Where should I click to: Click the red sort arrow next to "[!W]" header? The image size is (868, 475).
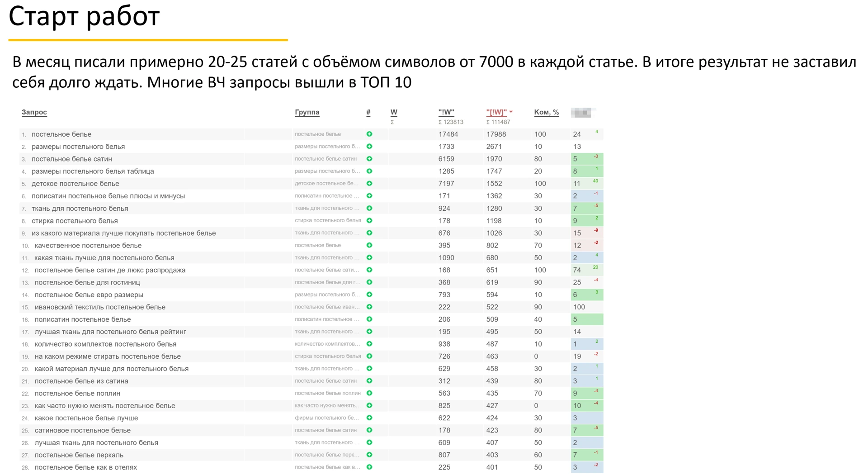pos(511,112)
